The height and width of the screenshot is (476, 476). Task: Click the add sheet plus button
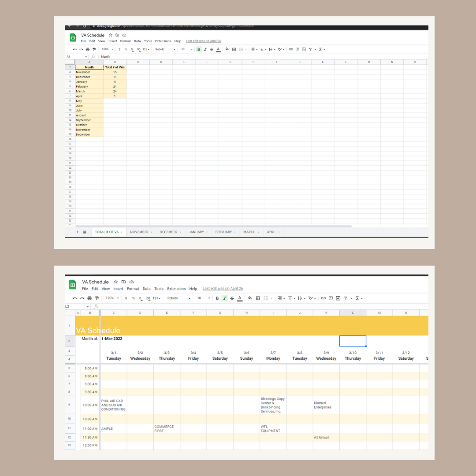coord(78,232)
